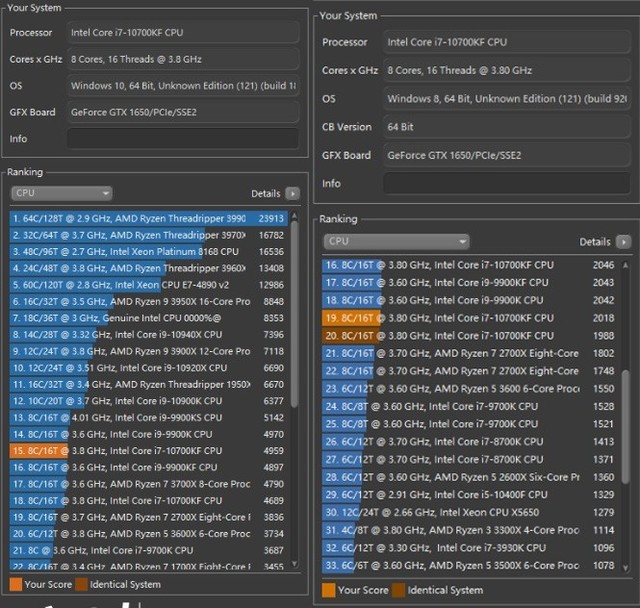
Task: Select highlighted i7-10700KF row scoring 2018
Action: [x=470, y=318]
